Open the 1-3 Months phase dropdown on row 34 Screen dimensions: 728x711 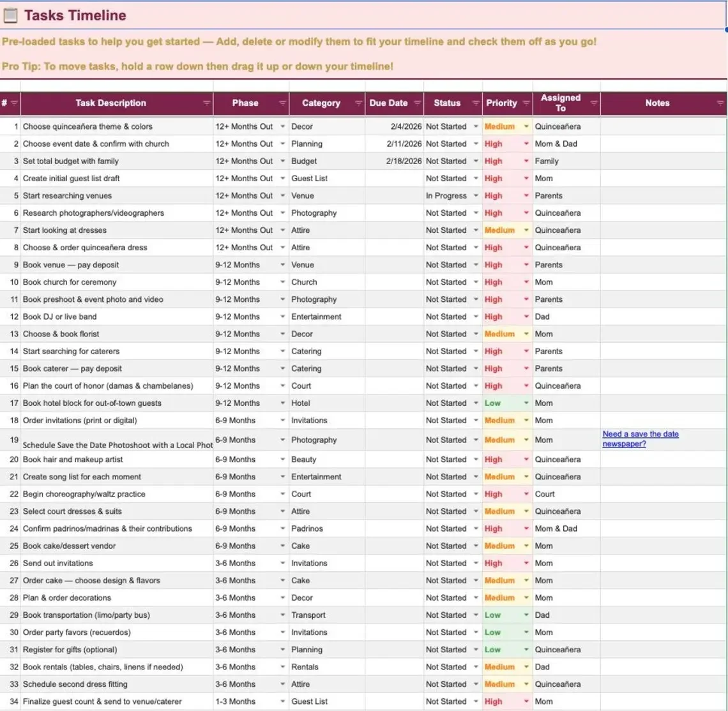click(282, 701)
